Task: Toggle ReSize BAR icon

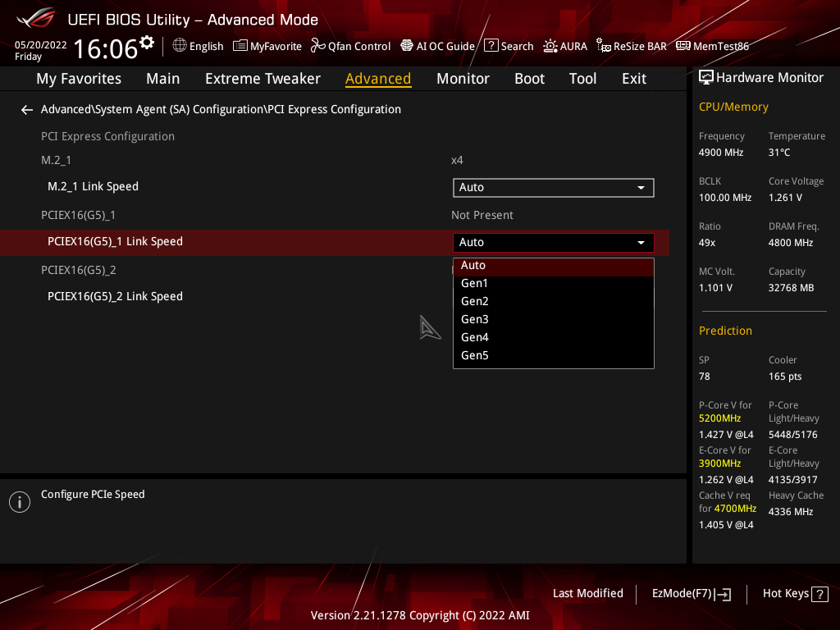Action: click(x=604, y=46)
